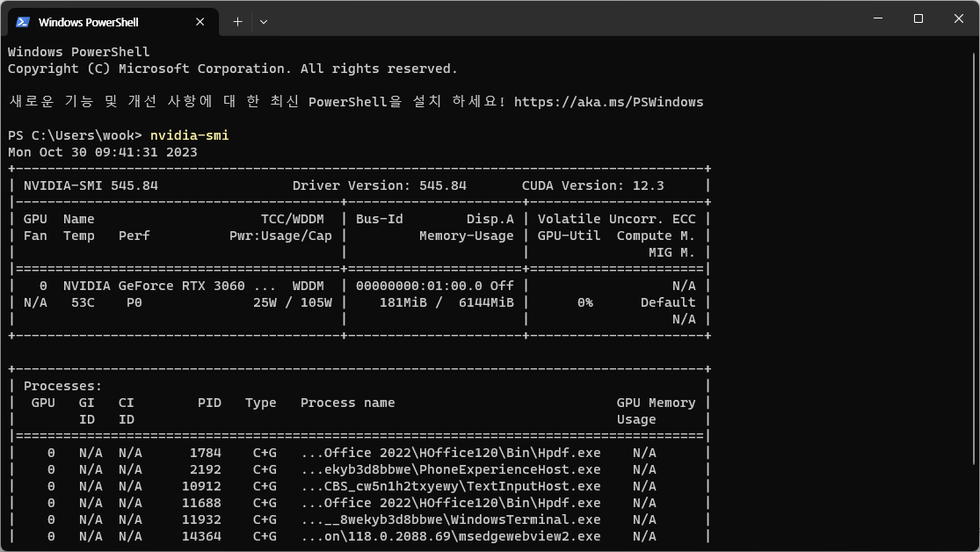Click the TextInputHost.exe process name
The width and height of the screenshot is (980, 552).
tap(451, 487)
